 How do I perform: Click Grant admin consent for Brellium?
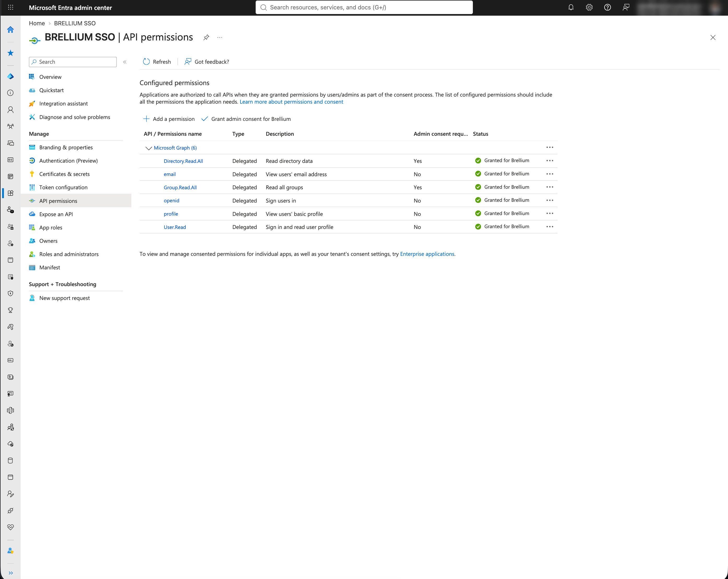coord(246,119)
